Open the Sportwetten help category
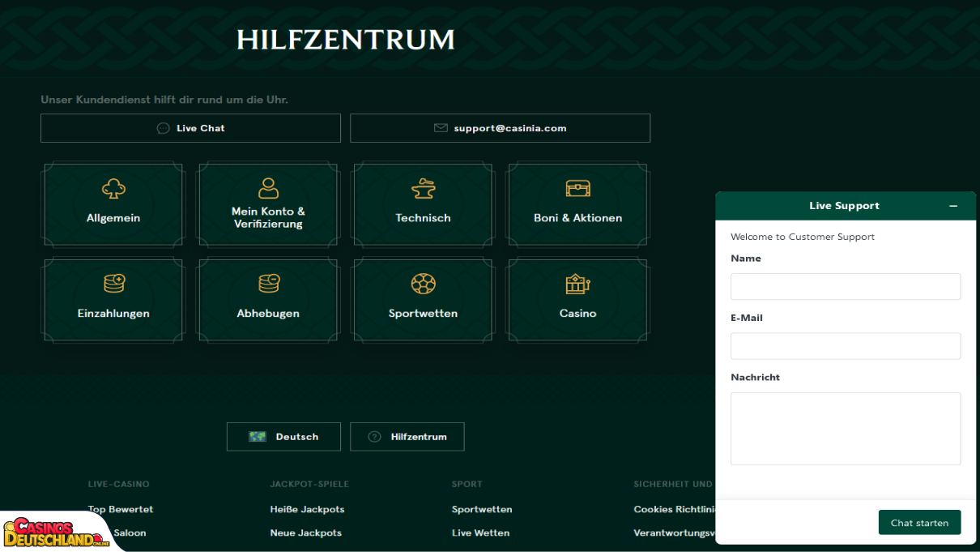This screenshot has width=980, height=552. [423, 300]
